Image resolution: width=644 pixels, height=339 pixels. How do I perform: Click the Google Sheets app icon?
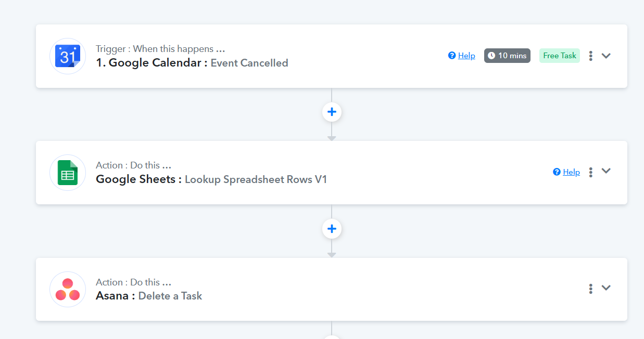coord(68,173)
